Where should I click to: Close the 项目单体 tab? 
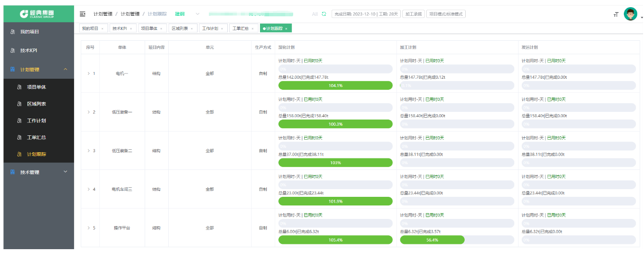pyautogui.click(x=161, y=29)
